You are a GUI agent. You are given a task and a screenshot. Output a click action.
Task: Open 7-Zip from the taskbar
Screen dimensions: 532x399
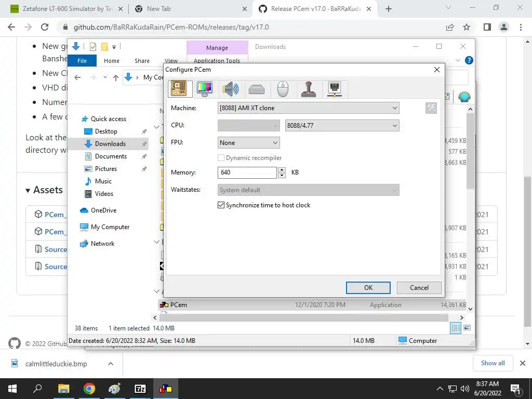pos(140,389)
